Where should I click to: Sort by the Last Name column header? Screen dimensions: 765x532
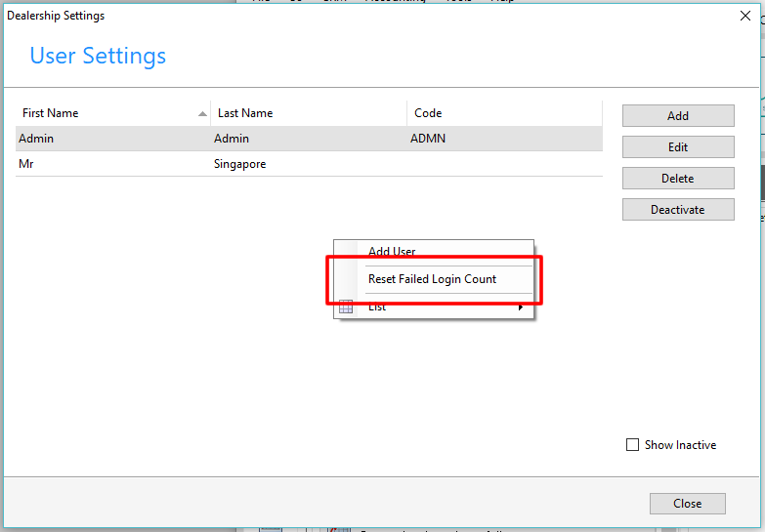pos(245,113)
